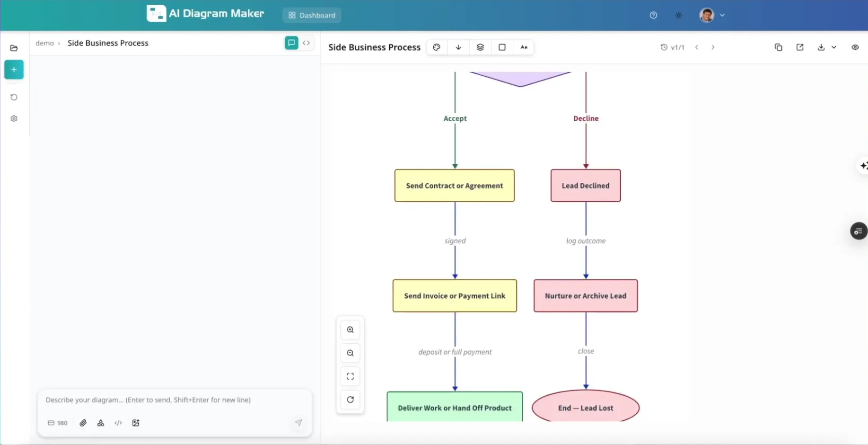This screenshot has width=868, height=445.
Task: Open the code snippet tool in chat input
Action: coord(118,423)
